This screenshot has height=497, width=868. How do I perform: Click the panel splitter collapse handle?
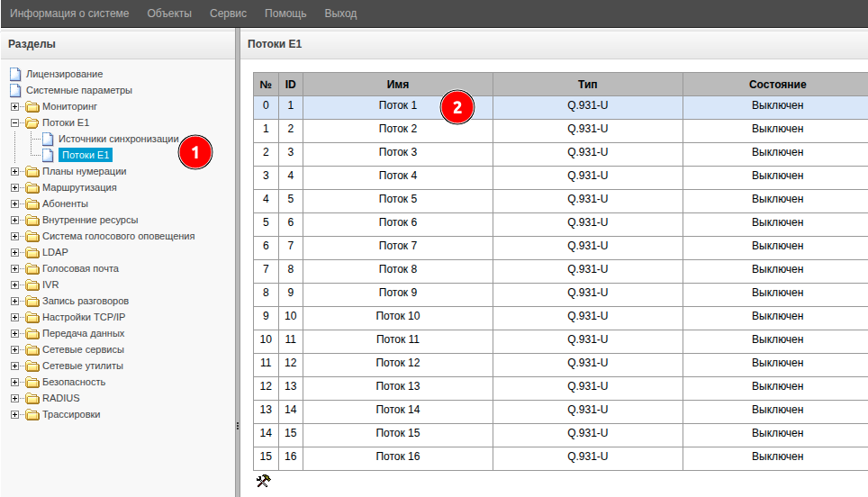point(236,426)
